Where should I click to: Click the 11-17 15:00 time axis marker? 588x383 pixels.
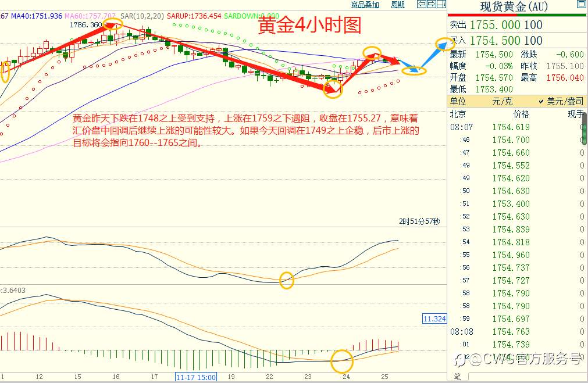tap(196, 377)
